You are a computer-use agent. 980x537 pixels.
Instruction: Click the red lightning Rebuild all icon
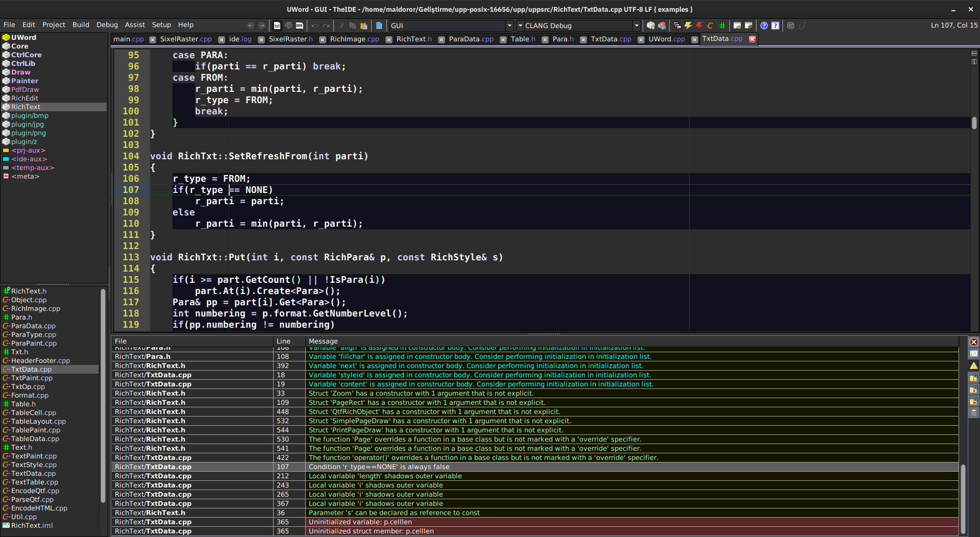tap(699, 26)
